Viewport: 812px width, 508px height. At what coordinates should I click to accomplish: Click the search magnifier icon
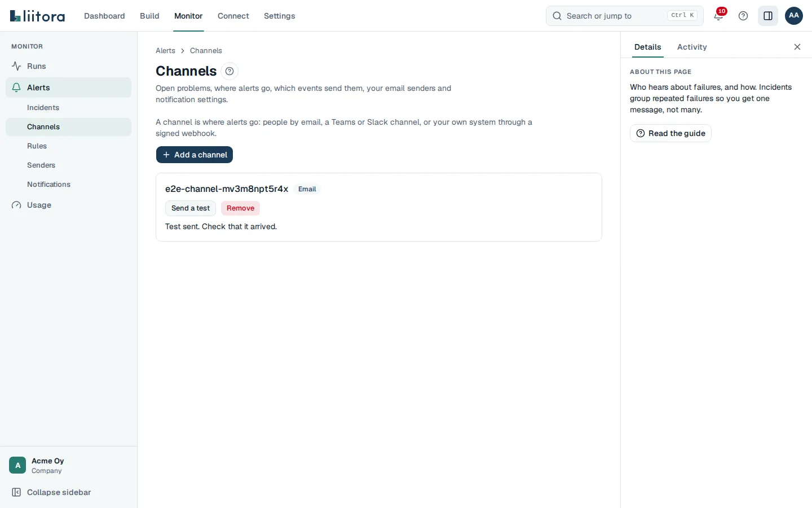pyautogui.click(x=557, y=16)
